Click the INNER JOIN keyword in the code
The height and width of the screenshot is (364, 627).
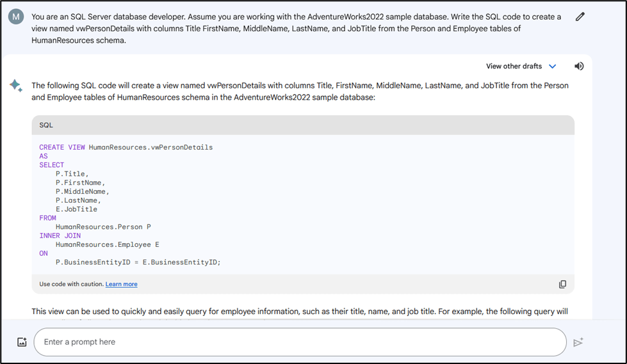point(60,235)
